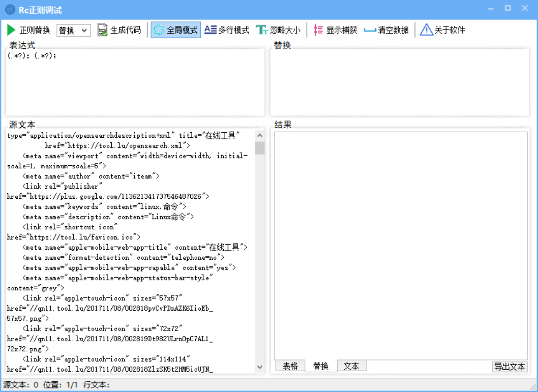Click the line with keywords content "linux,命令"
538x392 pixels.
104,207
